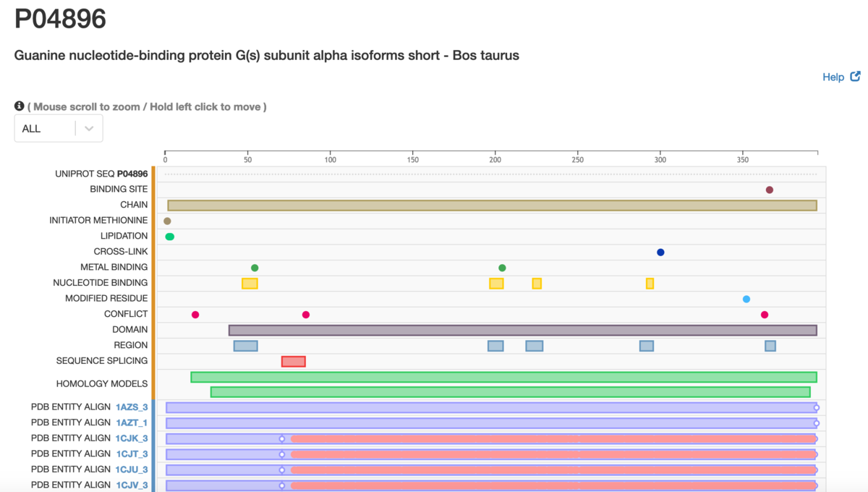Click the external link icon beside Help
Viewport: 868px width, 492px height.
[x=855, y=76]
